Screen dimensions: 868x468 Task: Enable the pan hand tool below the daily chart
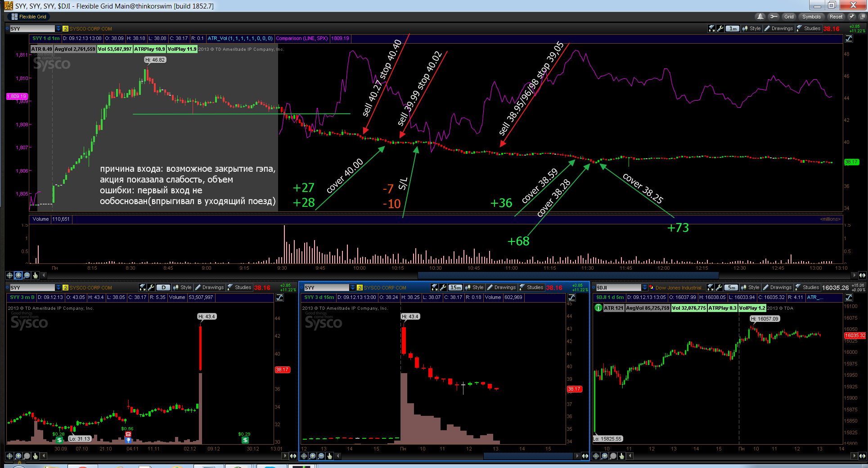coord(36,456)
